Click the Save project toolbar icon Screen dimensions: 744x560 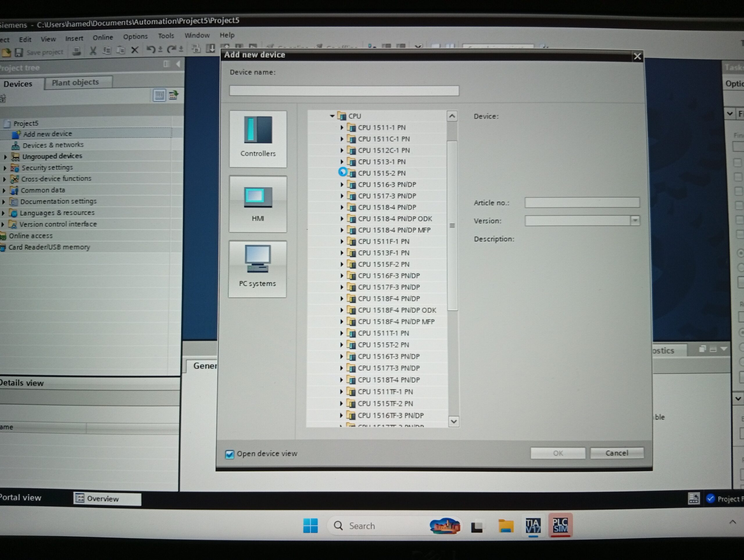19,53
